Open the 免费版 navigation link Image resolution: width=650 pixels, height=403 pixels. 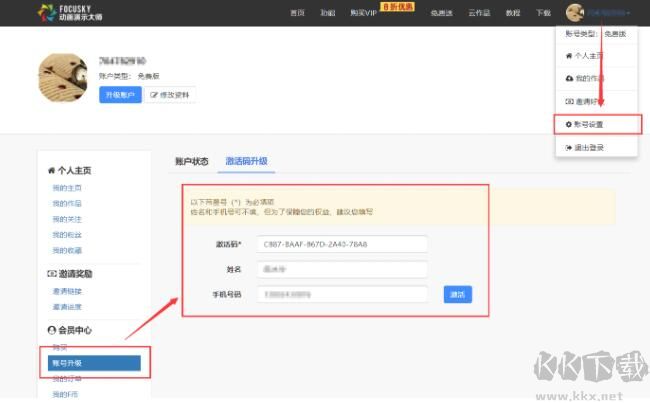click(x=441, y=13)
